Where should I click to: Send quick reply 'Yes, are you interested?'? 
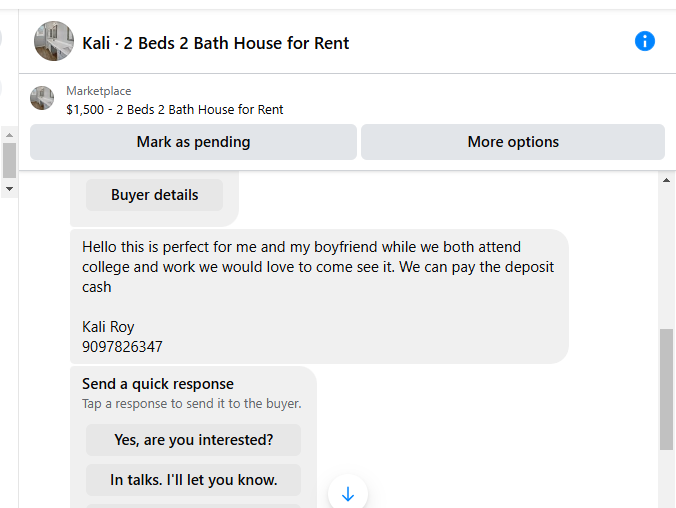click(193, 440)
